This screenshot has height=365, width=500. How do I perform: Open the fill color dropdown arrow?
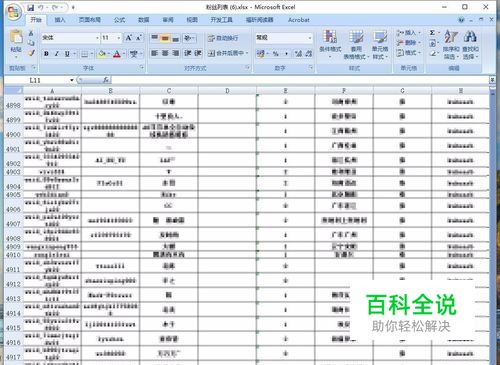[109, 54]
